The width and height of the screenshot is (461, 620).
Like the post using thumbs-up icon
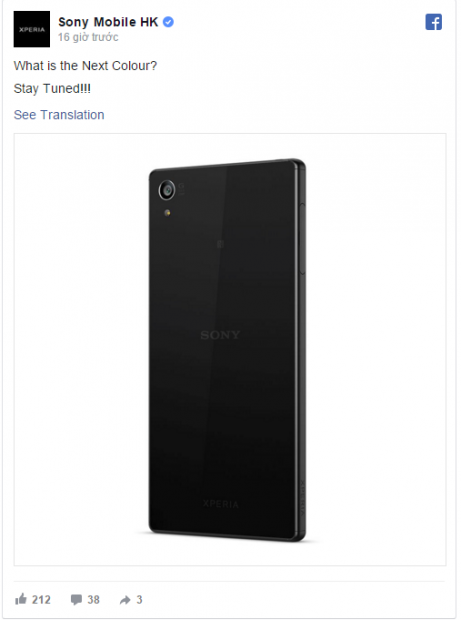[x=21, y=599]
